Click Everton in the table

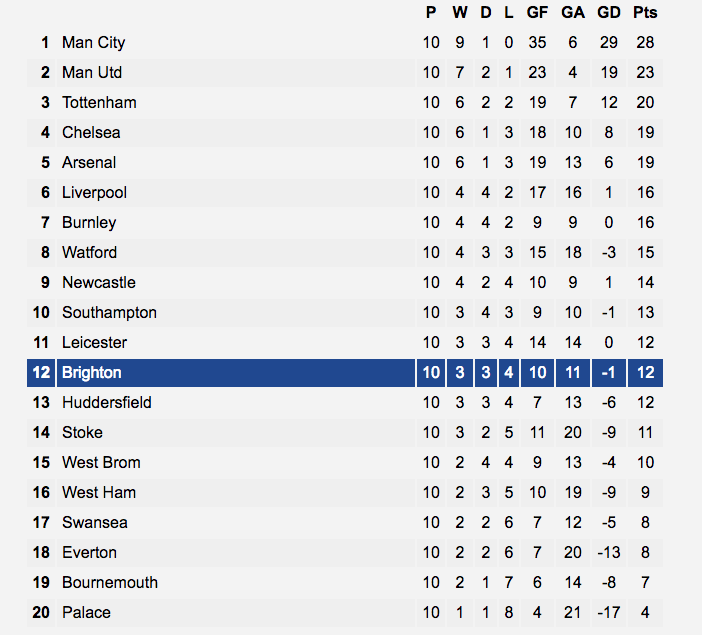(x=89, y=553)
